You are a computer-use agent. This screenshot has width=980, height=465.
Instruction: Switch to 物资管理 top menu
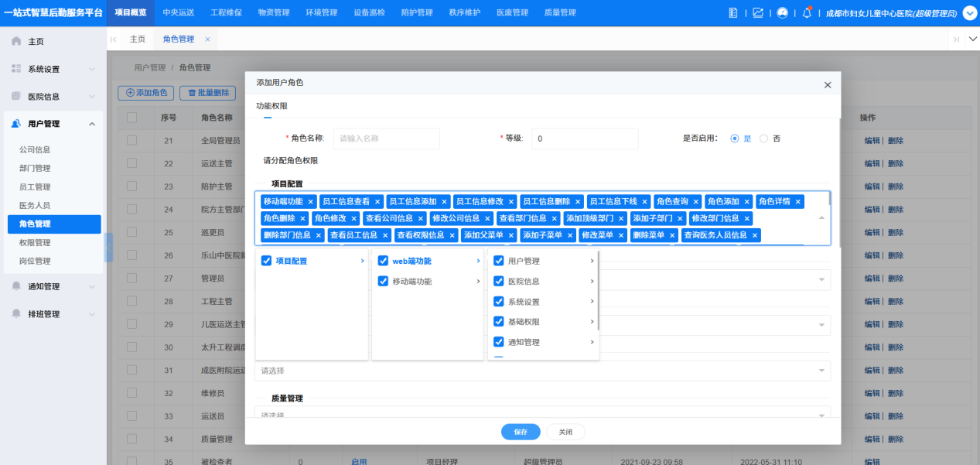pyautogui.click(x=274, y=13)
